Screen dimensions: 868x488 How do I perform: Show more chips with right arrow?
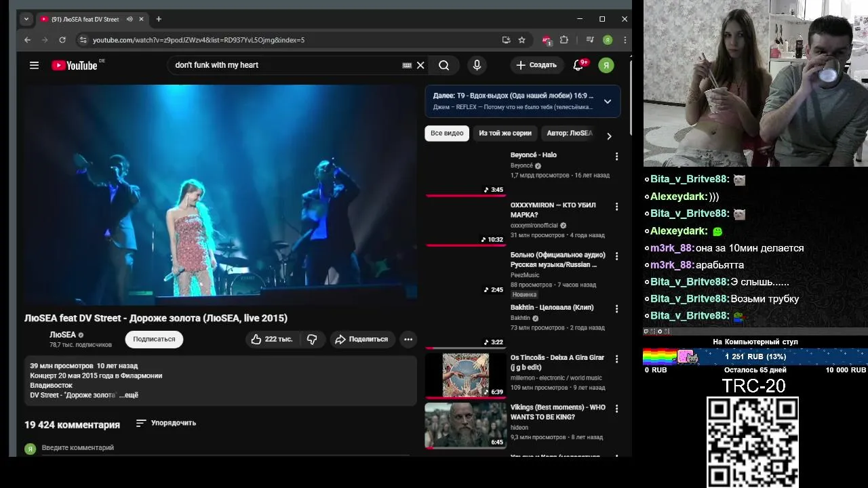pyautogui.click(x=609, y=136)
